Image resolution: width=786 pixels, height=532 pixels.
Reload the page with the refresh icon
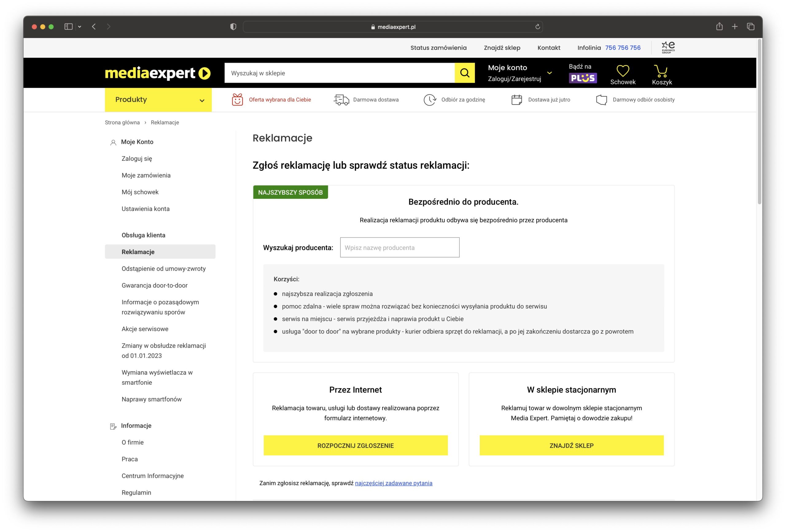(x=537, y=27)
